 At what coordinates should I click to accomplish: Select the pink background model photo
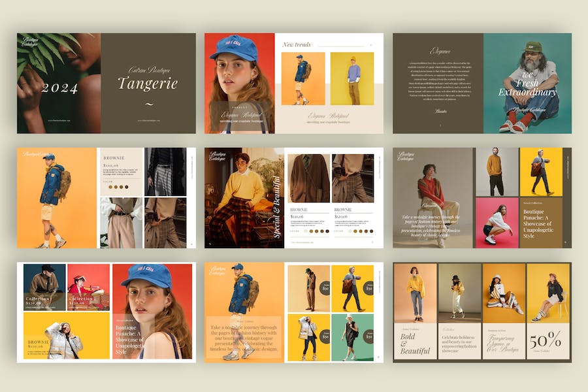pyautogui.click(x=497, y=223)
